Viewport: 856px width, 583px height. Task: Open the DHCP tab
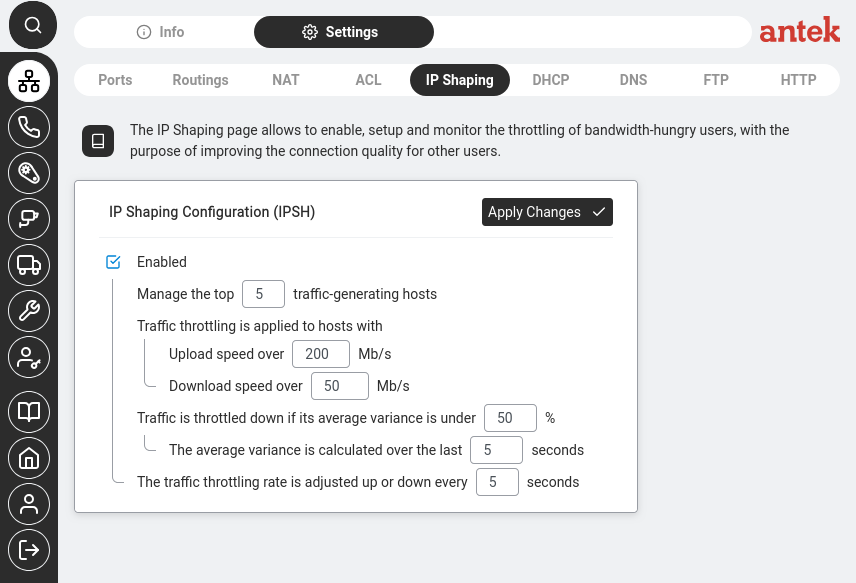[x=551, y=80]
